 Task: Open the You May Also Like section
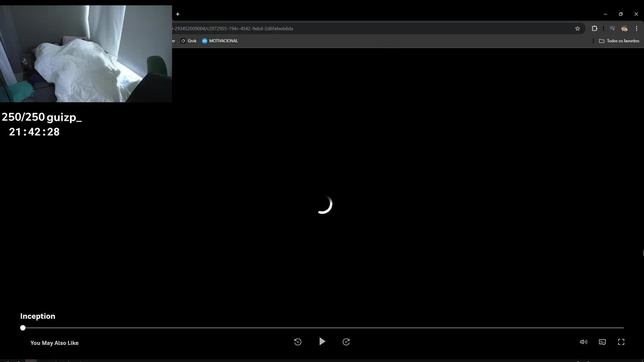point(54,343)
